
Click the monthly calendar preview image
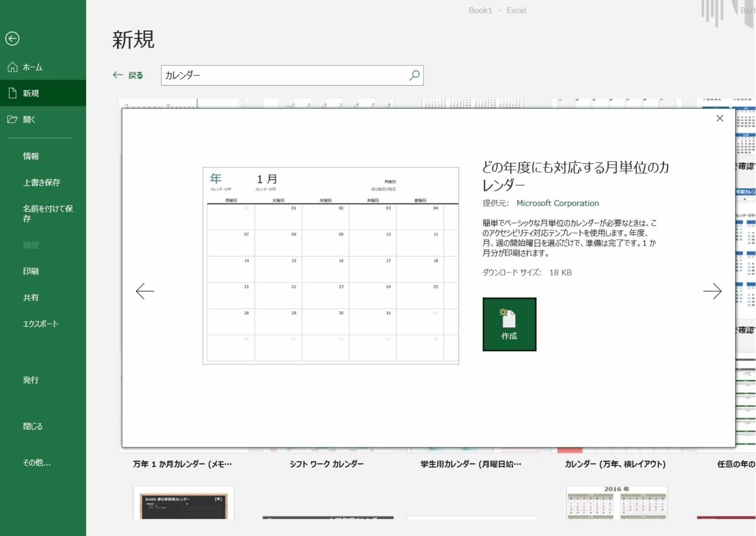click(331, 266)
